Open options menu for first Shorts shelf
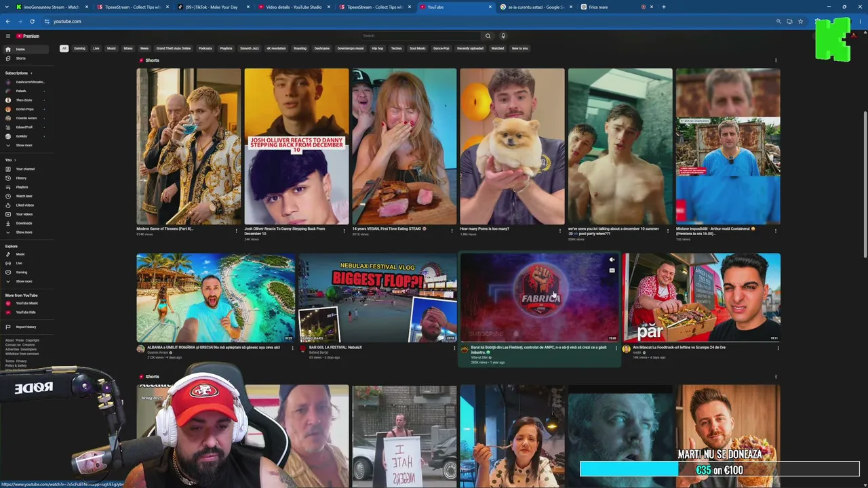868x488 pixels. pyautogui.click(x=776, y=60)
